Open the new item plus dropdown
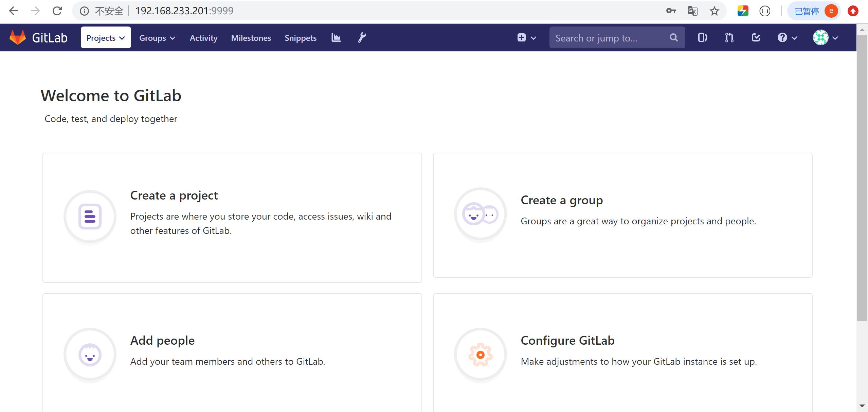Screen dimensions: 868x412 pyautogui.click(x=526, y=37)
